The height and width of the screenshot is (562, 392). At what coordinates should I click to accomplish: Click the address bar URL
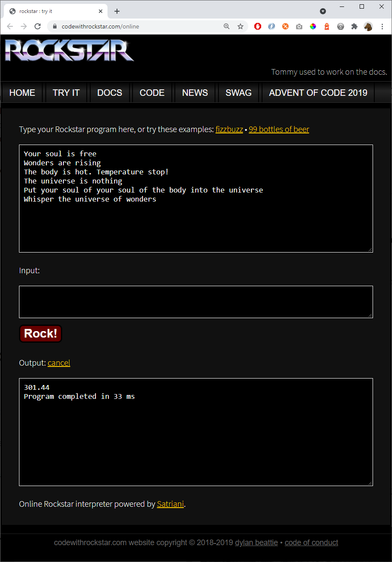[x=100, y=26]
